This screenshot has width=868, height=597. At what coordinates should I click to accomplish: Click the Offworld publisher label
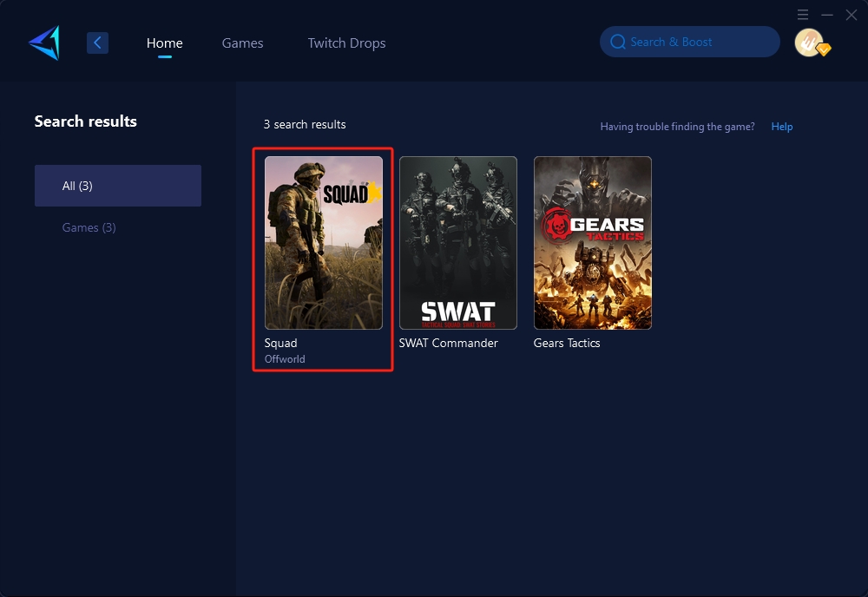(x=285, y=359)
